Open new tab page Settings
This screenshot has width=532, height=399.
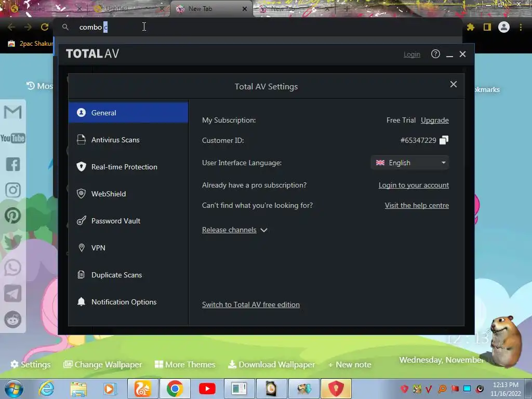coord(30,364)
